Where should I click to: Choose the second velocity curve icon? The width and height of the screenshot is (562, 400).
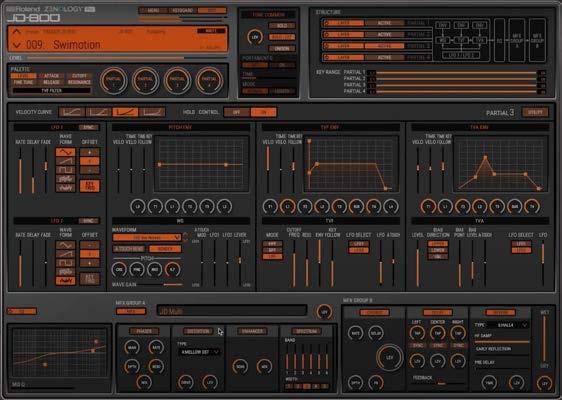[98, 112]
